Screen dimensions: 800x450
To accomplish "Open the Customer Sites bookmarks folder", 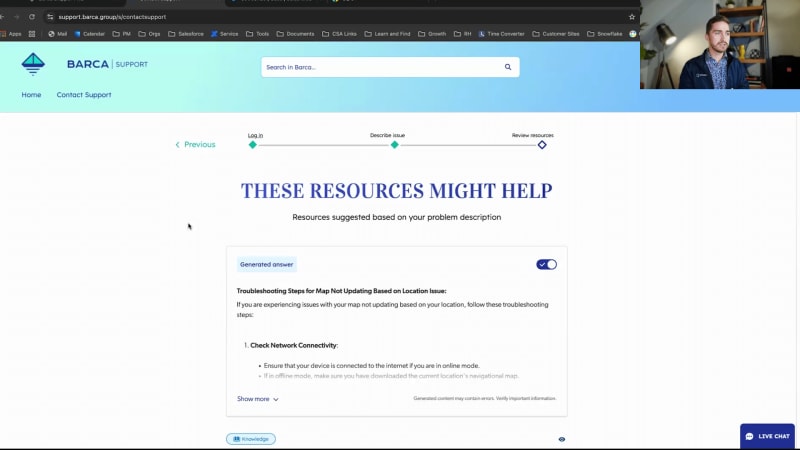I will [556, 34].
